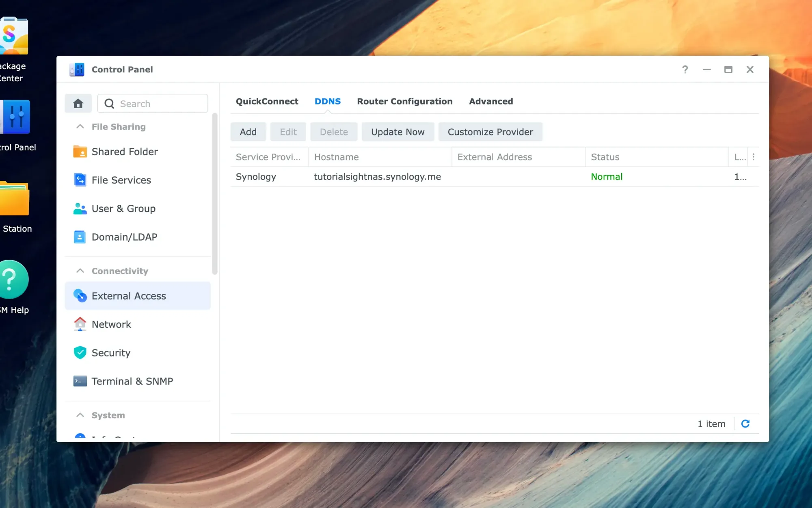Click the External Access icon in sidebar
This screenshot has width=812, height=508.
pyautogui.click(x=80, y=295)
